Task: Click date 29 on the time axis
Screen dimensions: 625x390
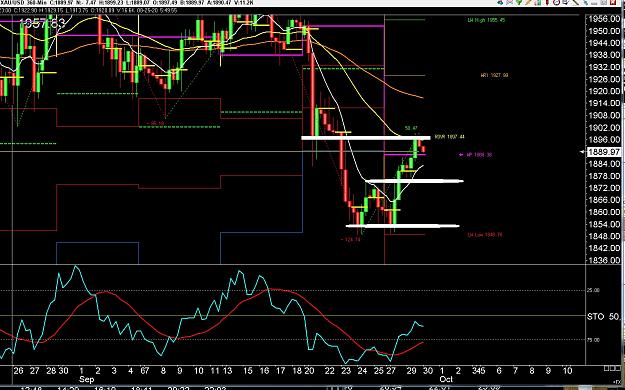Action: [411, 371]
